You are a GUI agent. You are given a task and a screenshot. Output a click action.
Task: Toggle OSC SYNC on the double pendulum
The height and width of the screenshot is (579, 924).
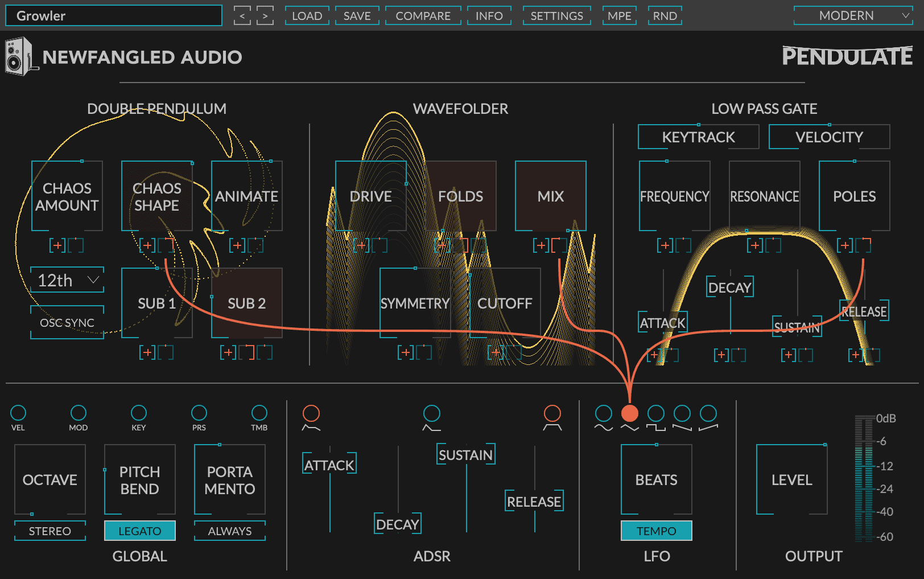click(x=67, y=322)
